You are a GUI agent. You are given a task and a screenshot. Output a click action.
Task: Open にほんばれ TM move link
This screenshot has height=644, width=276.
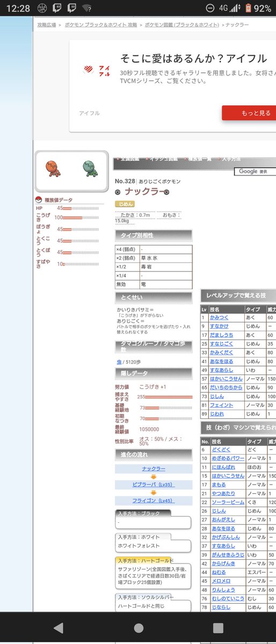click(222, 467)
